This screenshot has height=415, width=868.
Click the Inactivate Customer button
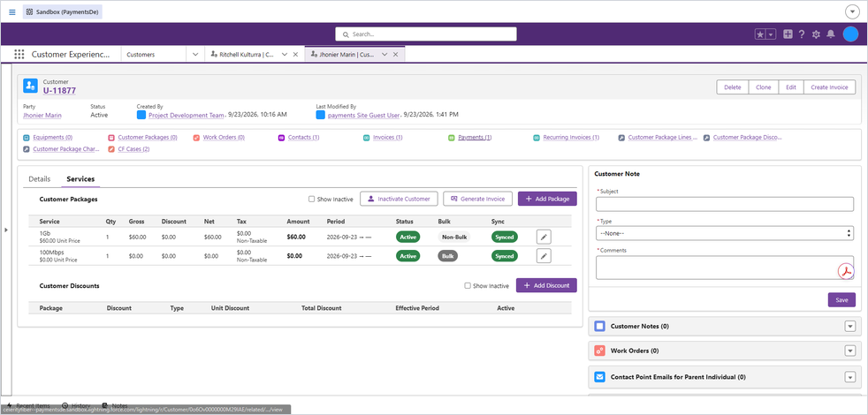(399, 199)
